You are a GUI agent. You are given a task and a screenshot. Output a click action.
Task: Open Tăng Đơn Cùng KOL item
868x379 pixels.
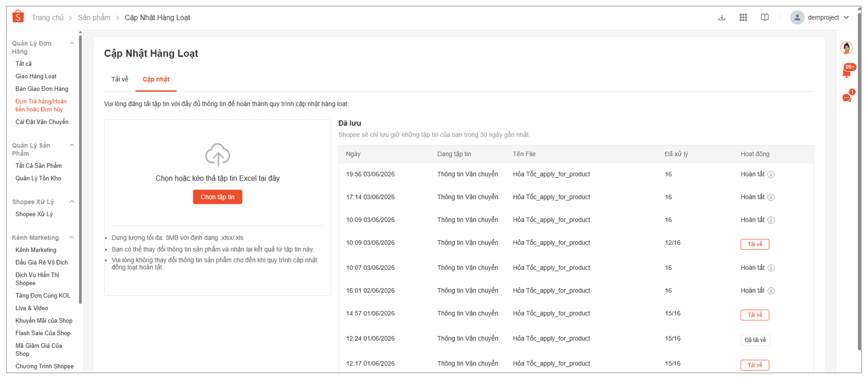(x=43, y=295)
